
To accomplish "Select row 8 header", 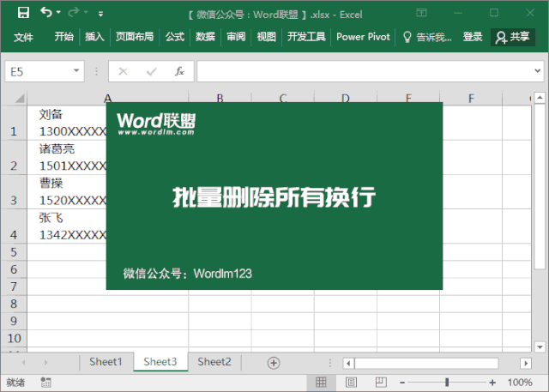I will coord(14,304).
